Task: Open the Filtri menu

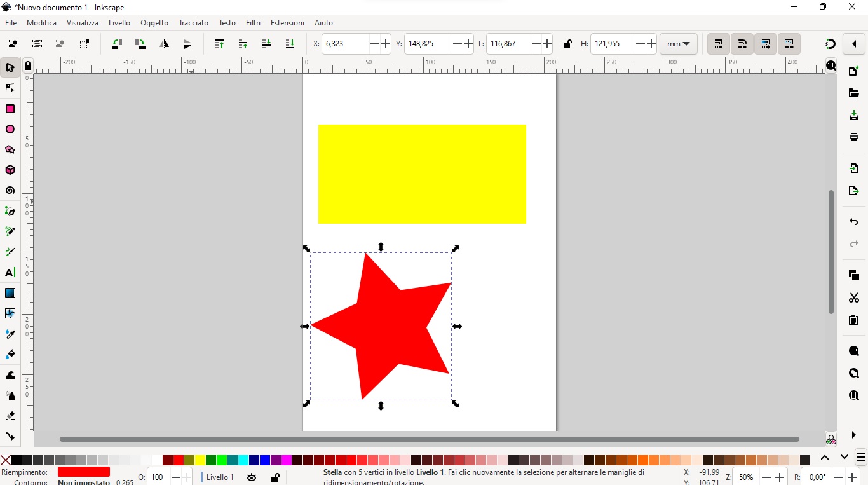Action: click(x=253, y=23)
